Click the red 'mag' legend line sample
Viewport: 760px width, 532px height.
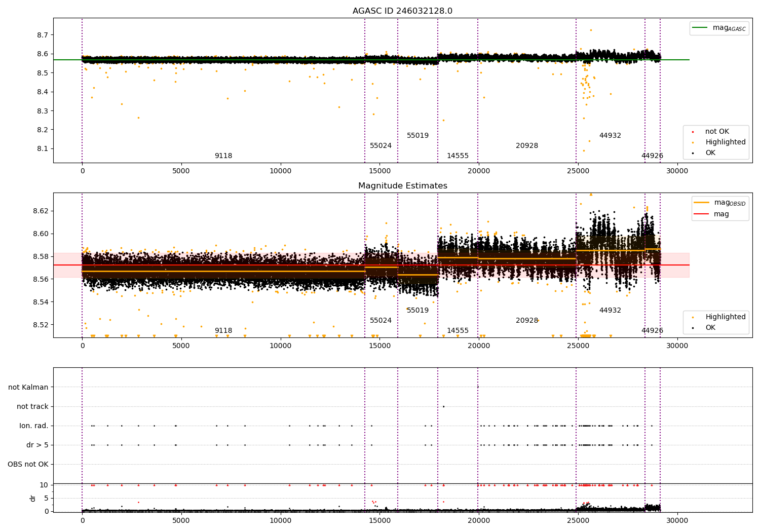coord(701,214)
